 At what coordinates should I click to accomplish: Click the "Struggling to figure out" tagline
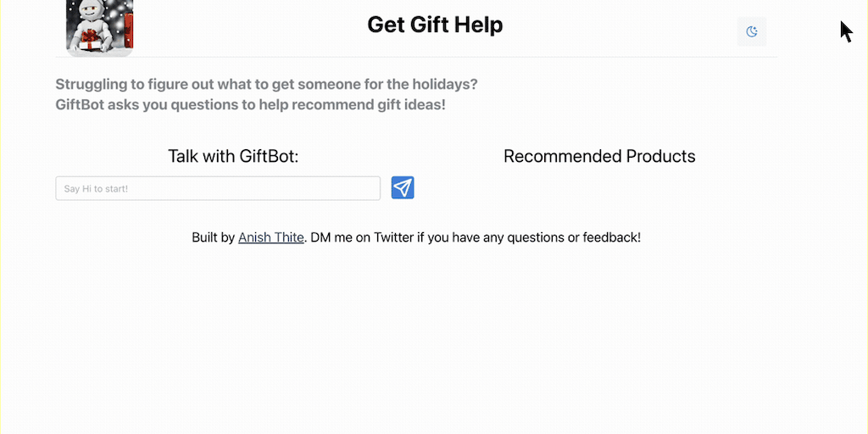(x=266, y=84)
